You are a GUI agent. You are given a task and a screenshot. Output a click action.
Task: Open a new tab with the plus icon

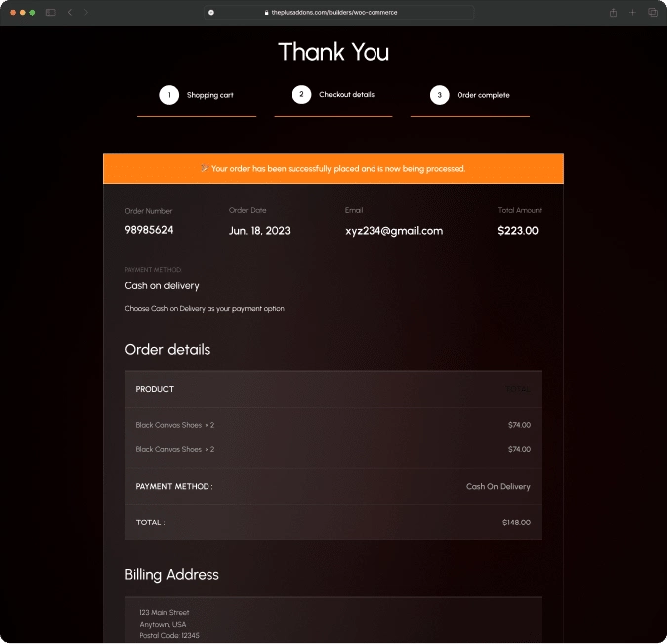tap(632, 12)
